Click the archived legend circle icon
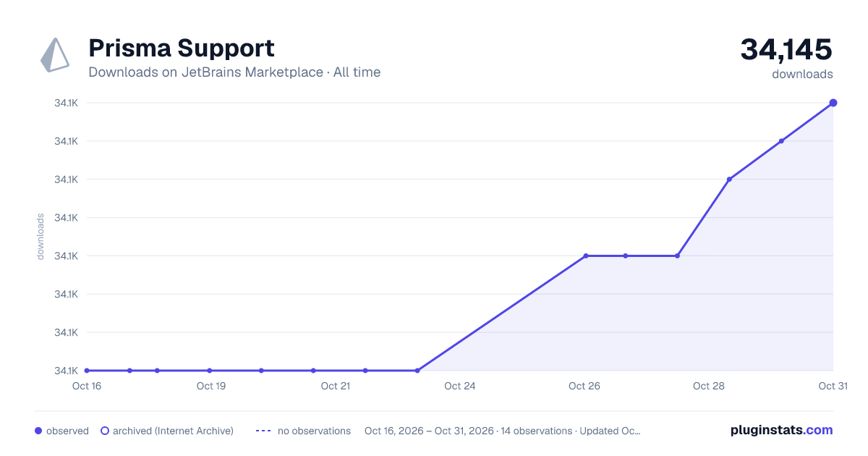Screen dimensions: 868x456 tap(104, 431)
